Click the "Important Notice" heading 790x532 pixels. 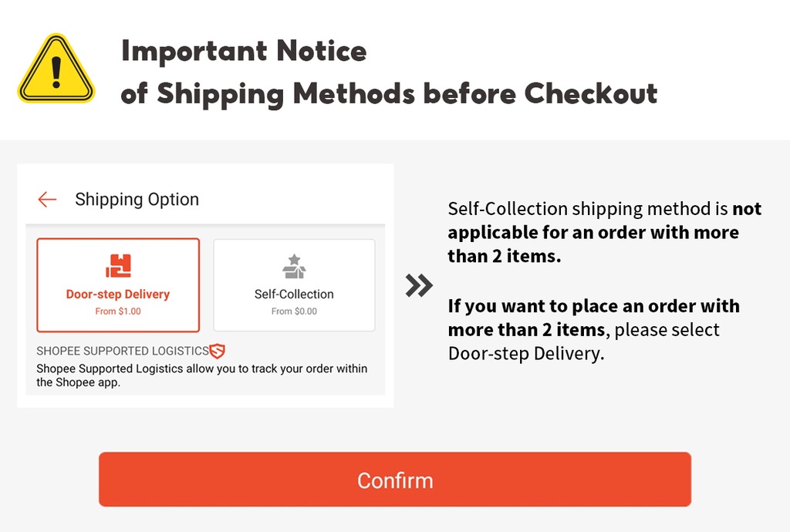pos(244,52)
